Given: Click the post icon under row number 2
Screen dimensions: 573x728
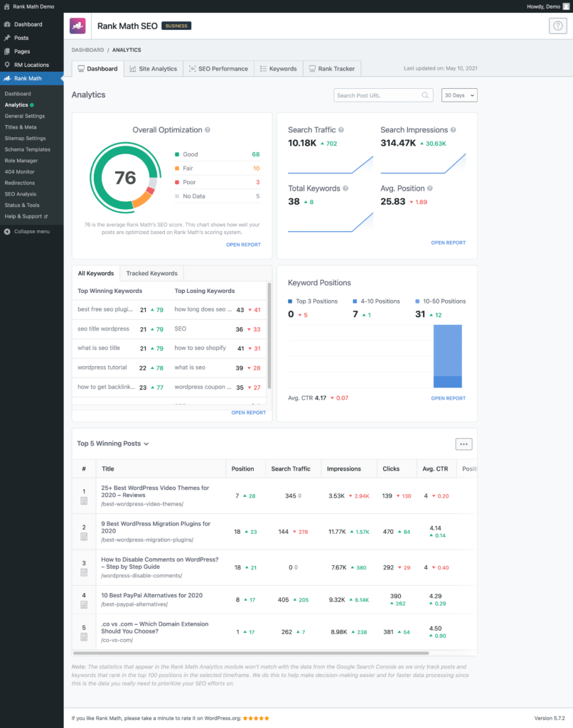Looking at the screenshot, I should 84,536.
